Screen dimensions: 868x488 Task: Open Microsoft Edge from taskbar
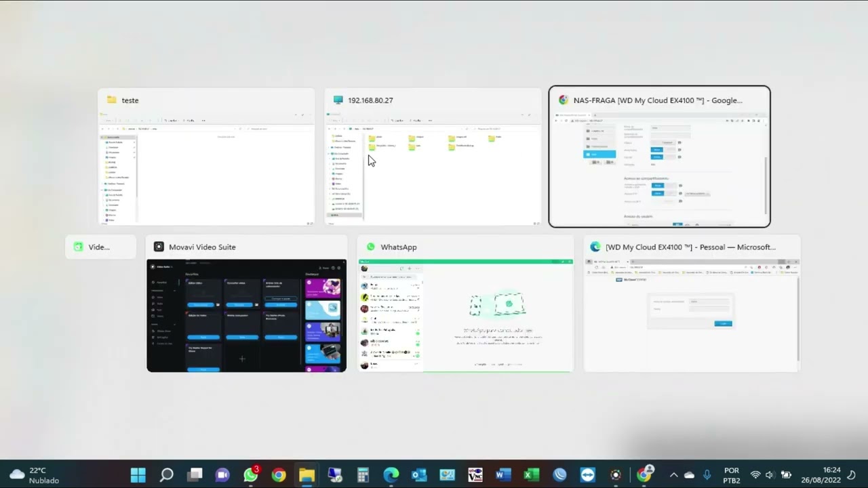(391, 475)
